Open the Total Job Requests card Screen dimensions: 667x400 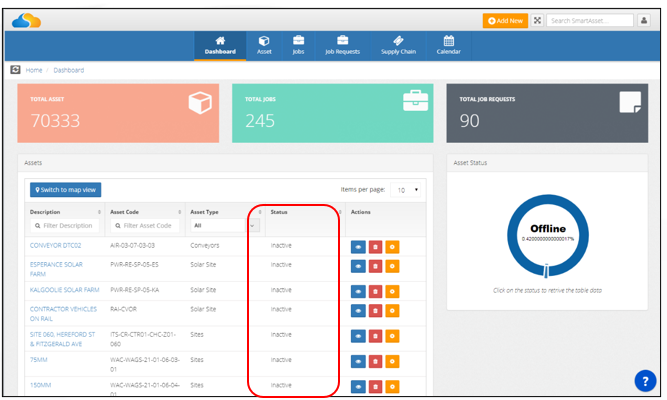tap(547, 113)
